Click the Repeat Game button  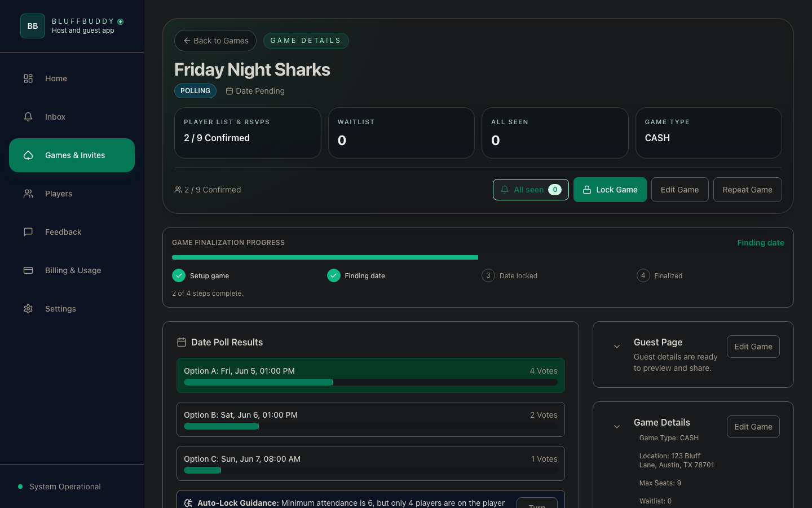748,190
